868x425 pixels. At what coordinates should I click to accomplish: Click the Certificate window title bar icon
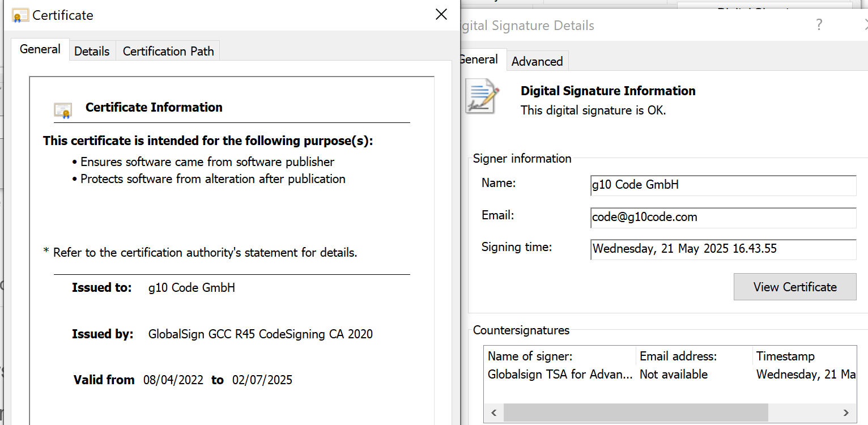(x=20, y=15)
